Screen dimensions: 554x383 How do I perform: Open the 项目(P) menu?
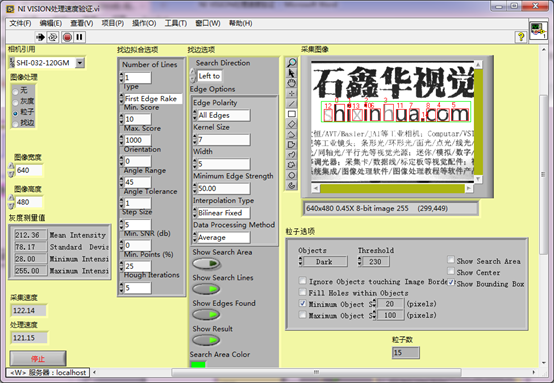click(113, 23)
